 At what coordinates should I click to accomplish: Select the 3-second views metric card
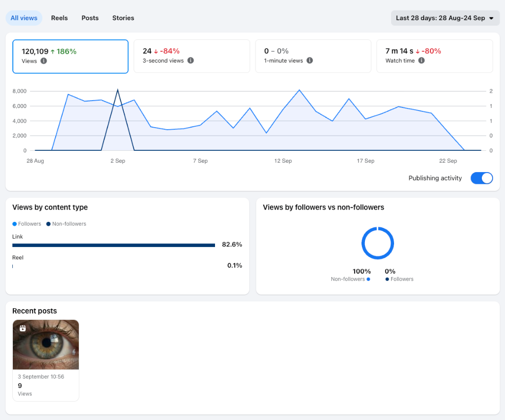point(192,56)
